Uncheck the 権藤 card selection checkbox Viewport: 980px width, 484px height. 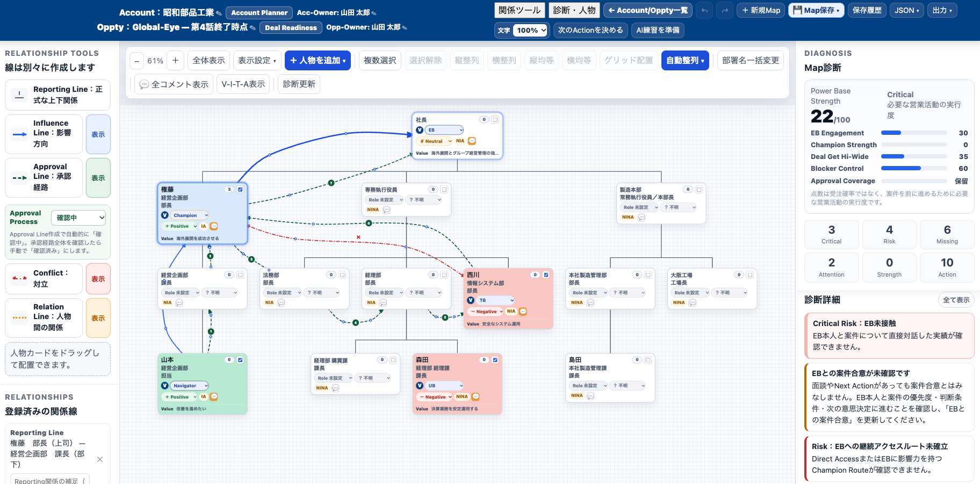[x=240, y=189]
